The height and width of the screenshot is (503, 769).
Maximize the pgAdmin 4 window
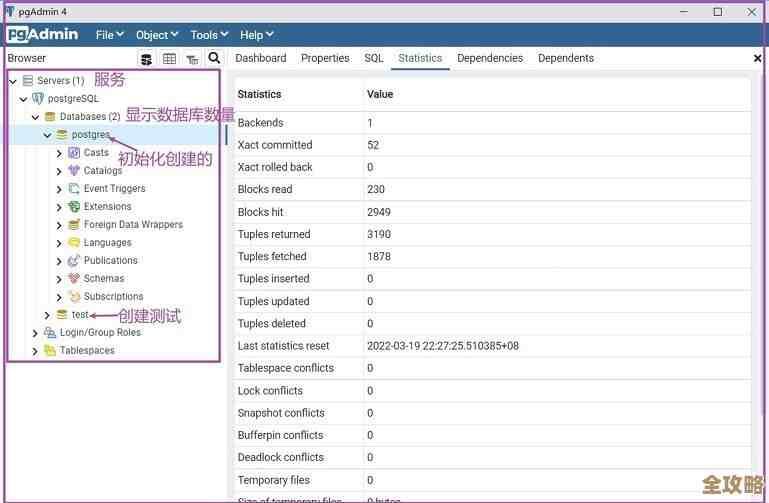coord(718,12)
